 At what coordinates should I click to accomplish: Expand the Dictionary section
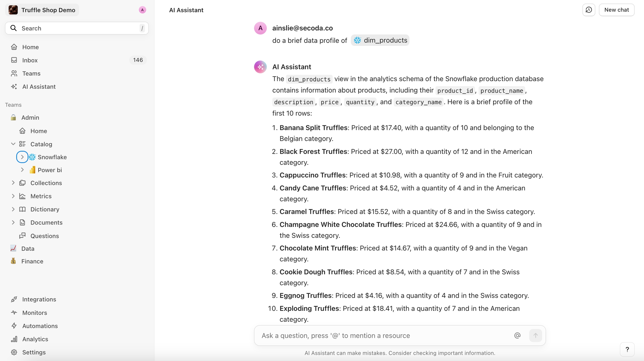pyautogui.click(x=13, y=209)
